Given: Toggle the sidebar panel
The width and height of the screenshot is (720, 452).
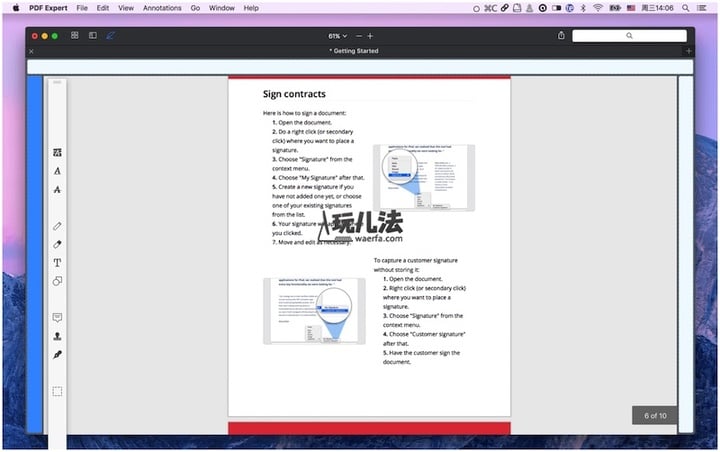Looking at the screenshot, I should (93, 36).
